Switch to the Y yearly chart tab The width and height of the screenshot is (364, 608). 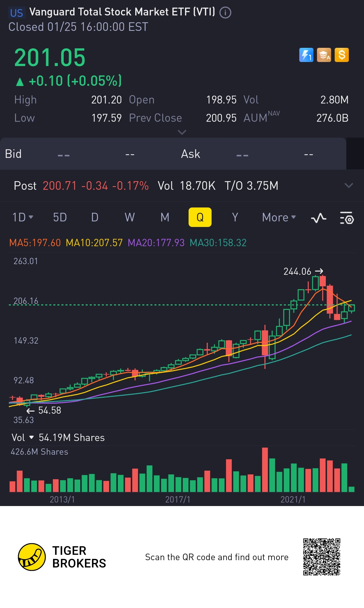coord(235,217)
